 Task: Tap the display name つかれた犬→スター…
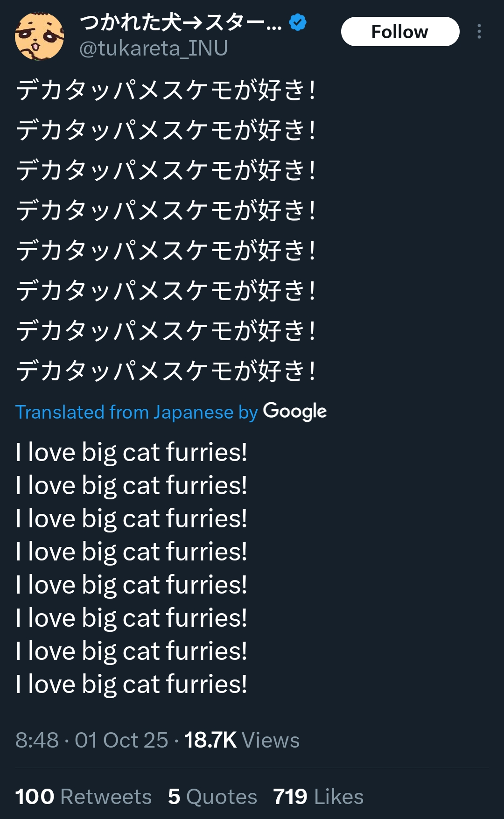click(181, 22)
